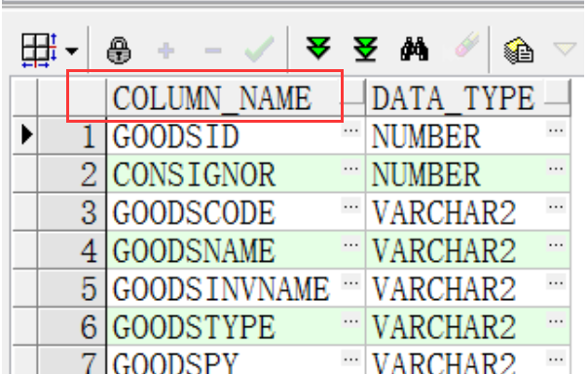588x374 pixels.
Task: Select the GOODSID cell
Action: (236, 135)
